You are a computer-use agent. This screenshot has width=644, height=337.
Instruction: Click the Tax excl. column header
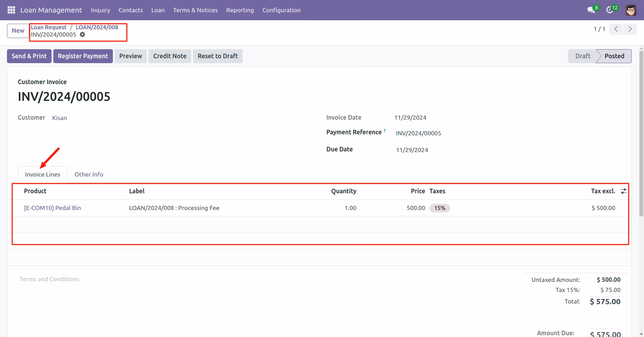(603, 191)
